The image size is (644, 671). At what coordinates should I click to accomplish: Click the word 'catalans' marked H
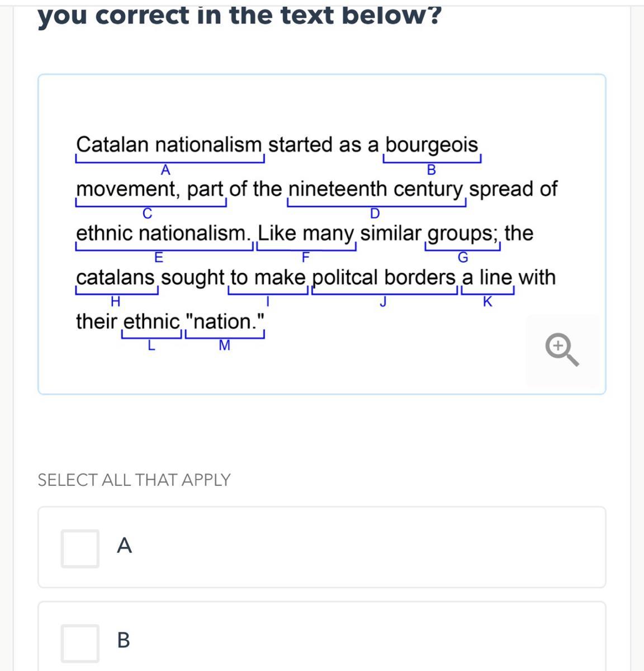[x=116, y=277]
